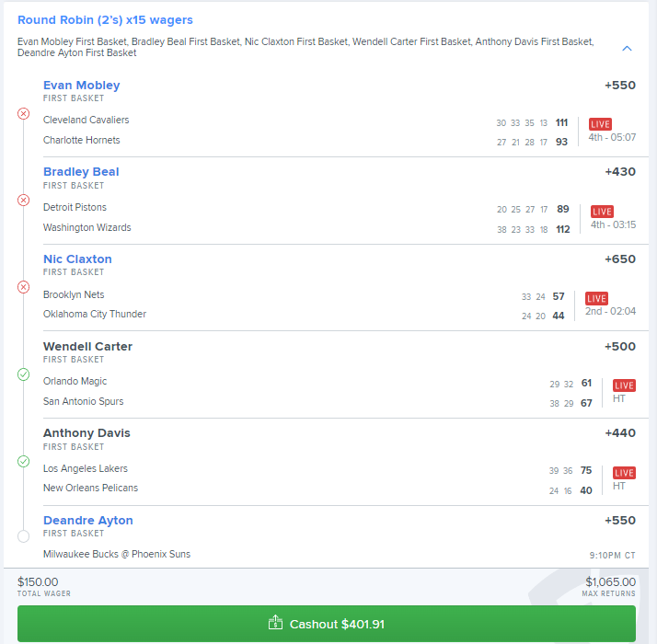
Task: Click the 4th - 05:07 game clock
Action: [x=612, y=137]
